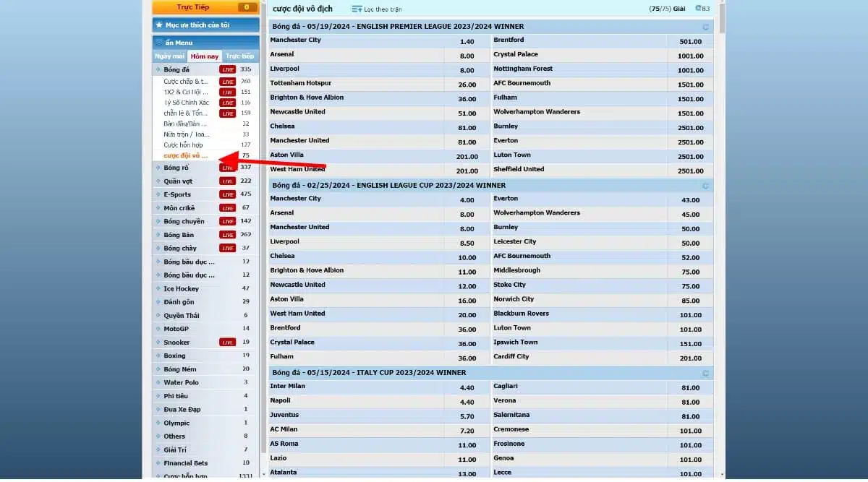The height and width of the screenshot is (482, 868).
Task: Expand the E-Sports category arrow
Action: (158, 194)
